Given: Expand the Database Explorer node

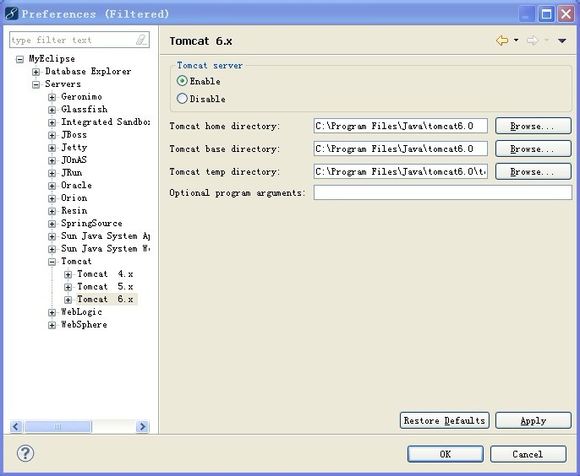Looking at the screenshot, I should point(36,72).
